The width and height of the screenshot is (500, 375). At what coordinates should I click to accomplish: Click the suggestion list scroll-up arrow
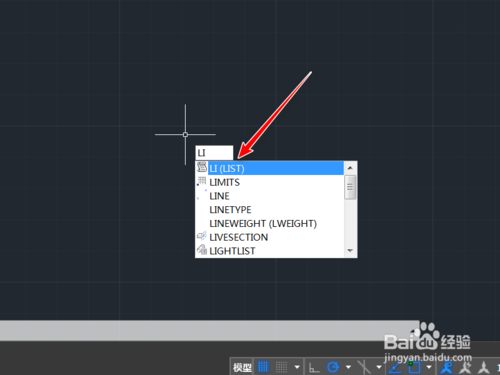(x=350, y=168)
